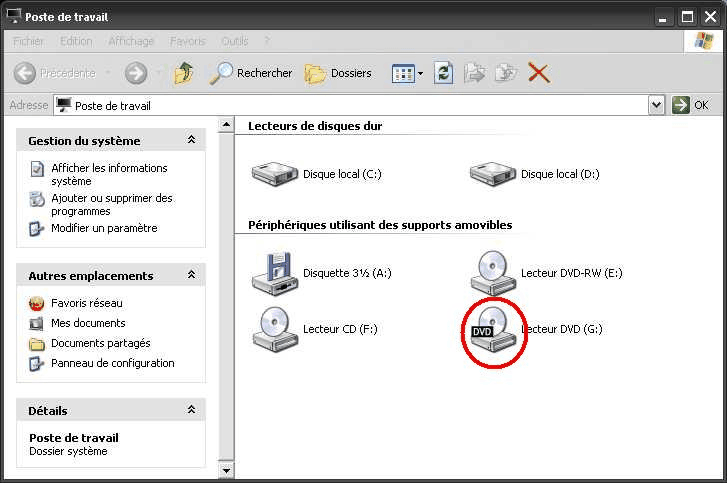The height and width of the screenshot is (483, 727).
Task: Click the copy-to-folder toolbar icon
Action: pyautogui.click(x=506, y=73)
